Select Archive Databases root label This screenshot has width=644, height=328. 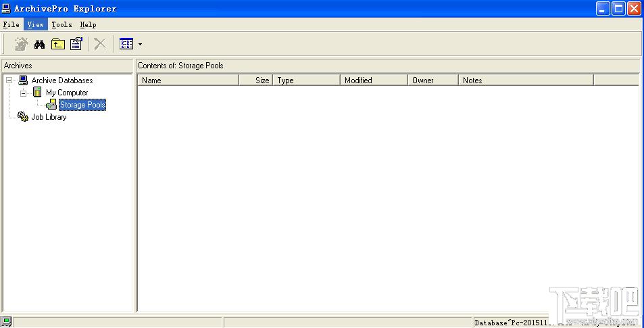[62, 80]
